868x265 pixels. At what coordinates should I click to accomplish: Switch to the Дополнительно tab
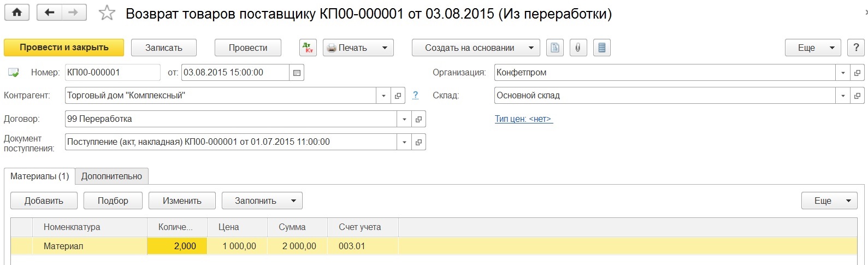[x=111, y=176]
